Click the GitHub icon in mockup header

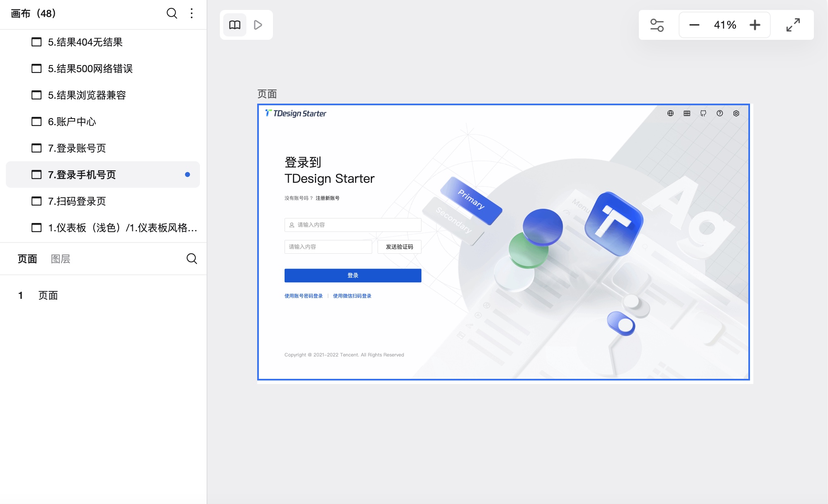click(x=703, y=113)
